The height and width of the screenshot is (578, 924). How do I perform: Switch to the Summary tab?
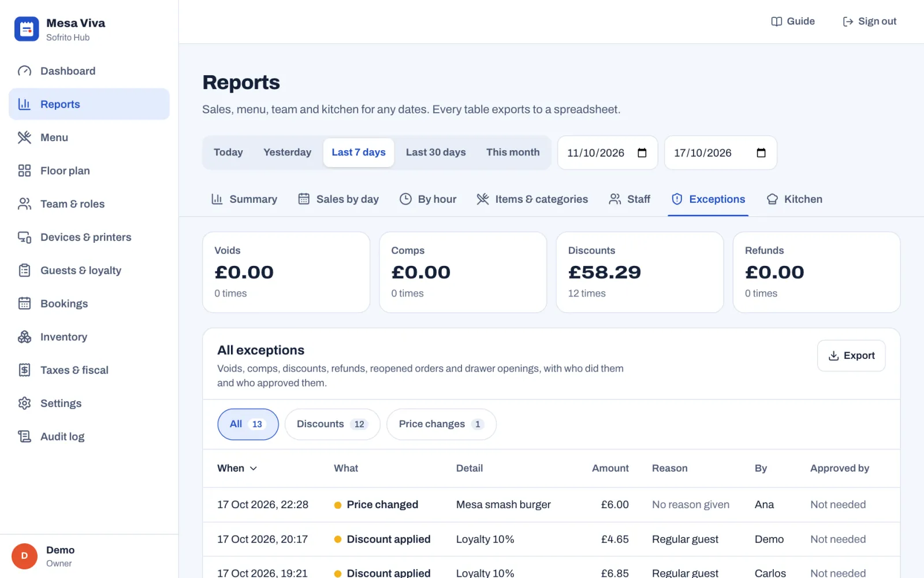(244, 199)
